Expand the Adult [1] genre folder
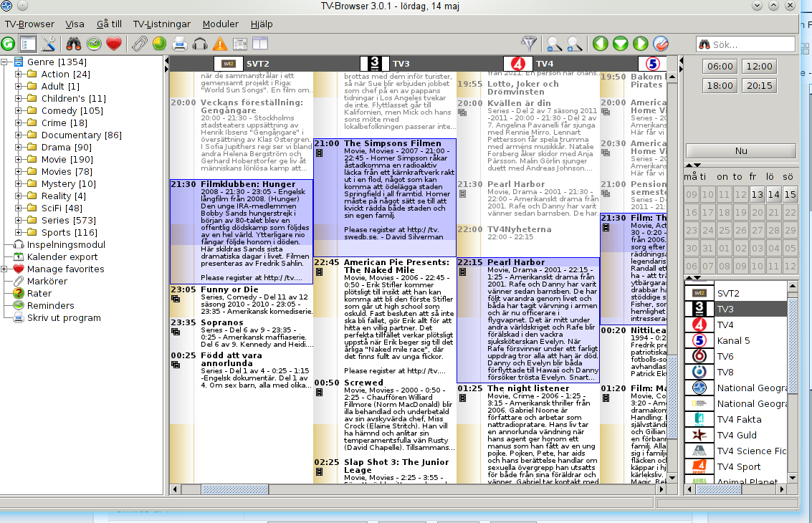812x523 pixels. click(18, 87)
